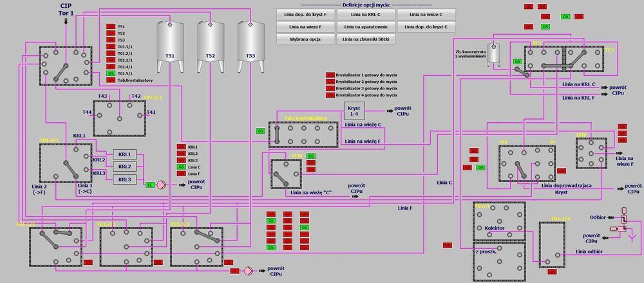Click the KRL3 rectangular unit box
The width and height of the screenshot is (644, 283).
(124, 179)
